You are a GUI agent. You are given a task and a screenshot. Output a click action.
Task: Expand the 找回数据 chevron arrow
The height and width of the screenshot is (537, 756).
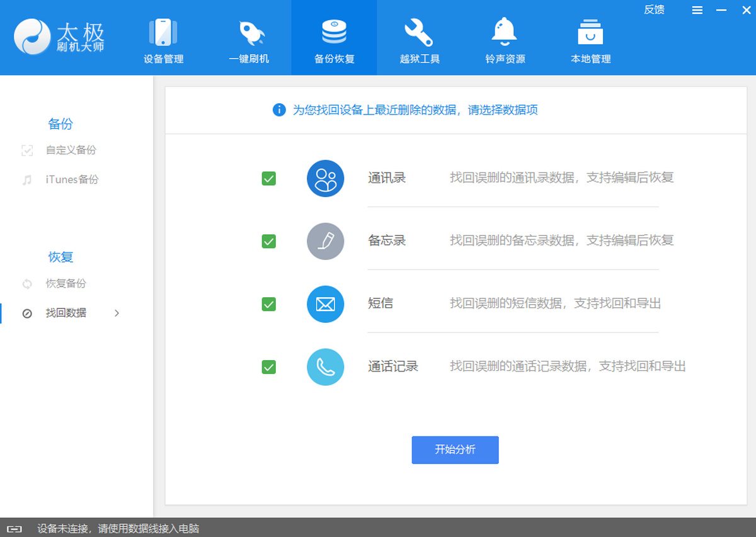(117, 313)
